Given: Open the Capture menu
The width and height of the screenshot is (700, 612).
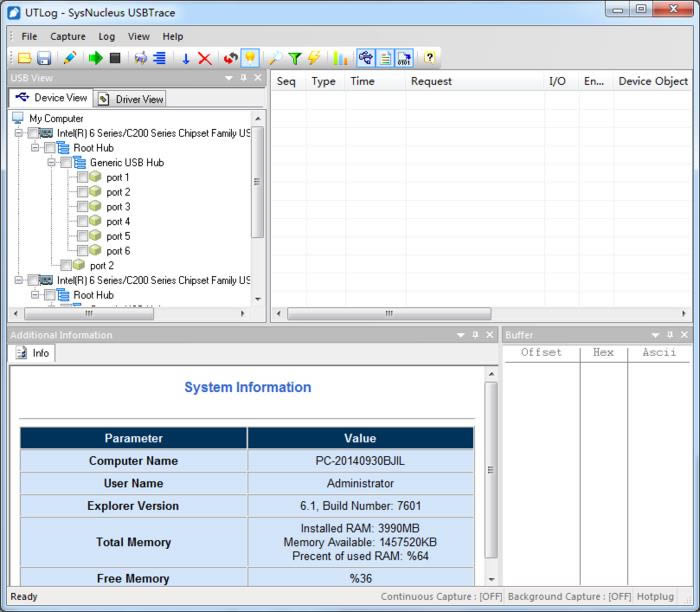Looking at the screenshot, I should (x=68, y=37).
